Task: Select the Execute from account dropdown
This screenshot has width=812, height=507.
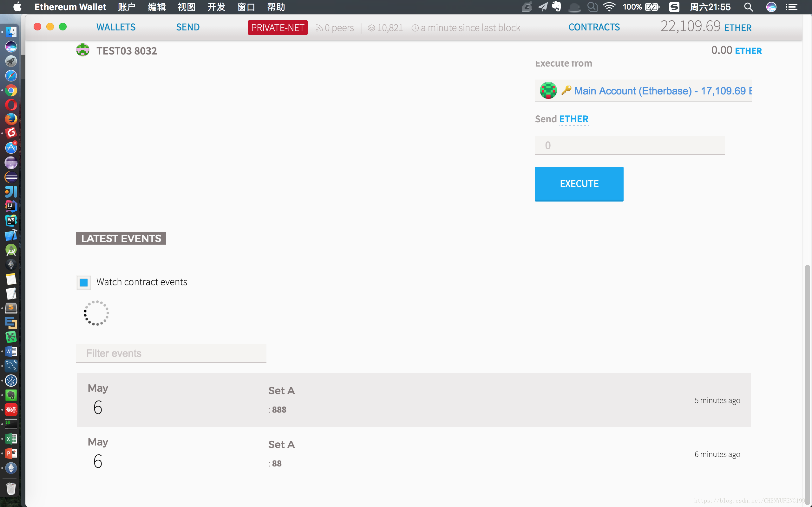Action: tap(643, 91)
